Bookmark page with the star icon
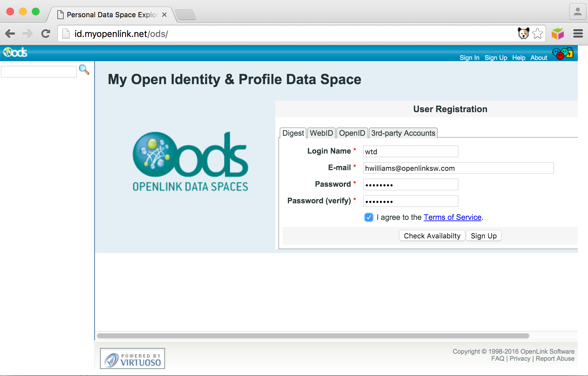Image resolution: width=588 pixels, height=376 pixels. [x=538, y=33]
